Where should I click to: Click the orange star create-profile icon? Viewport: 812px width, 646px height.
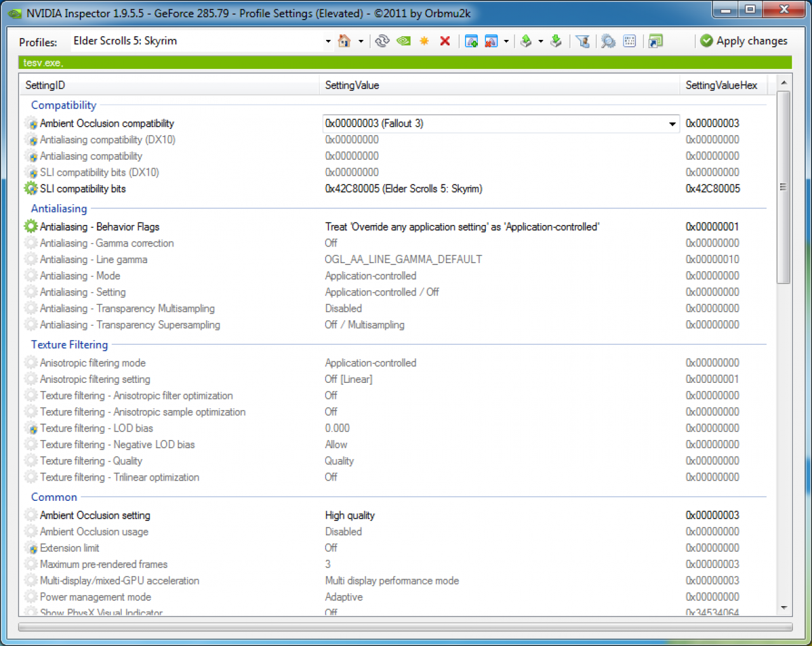click(x=424, y=41)
